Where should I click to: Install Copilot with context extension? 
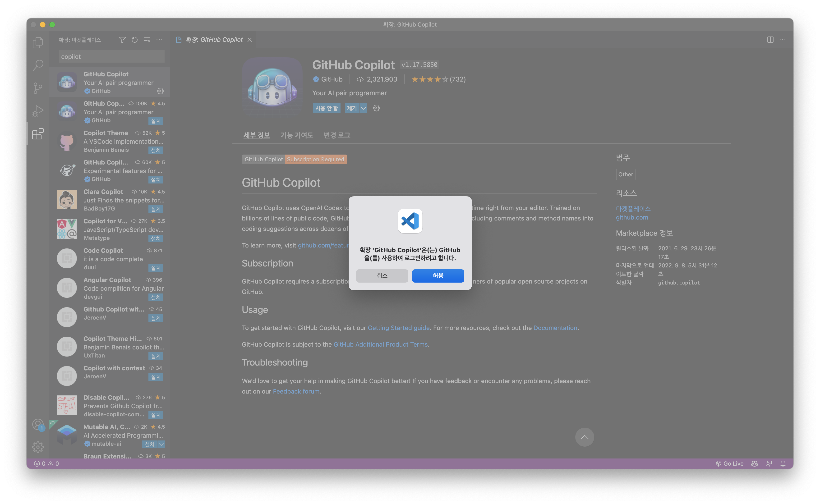(x=156, y=377)
